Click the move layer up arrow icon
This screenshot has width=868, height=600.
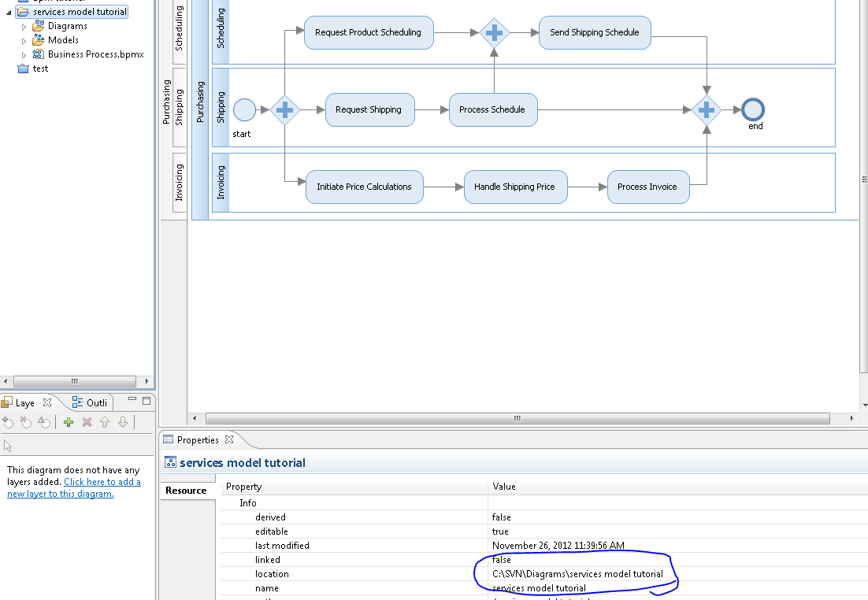(105, 423)
